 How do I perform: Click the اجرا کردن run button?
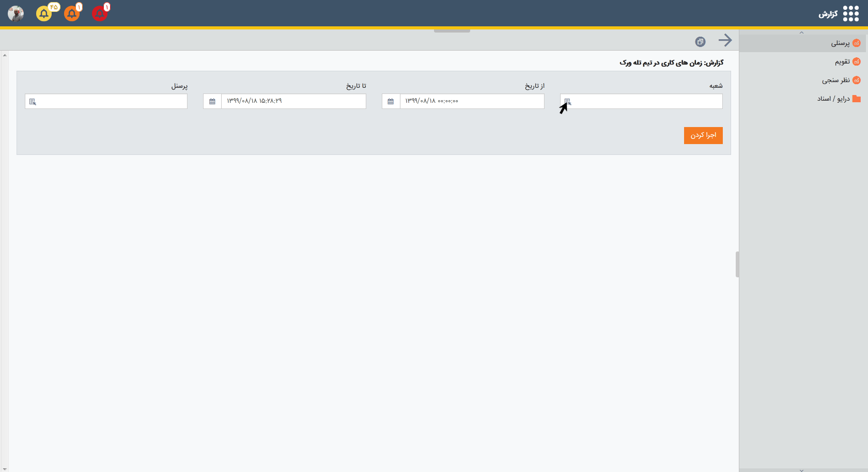coord(703,135)
